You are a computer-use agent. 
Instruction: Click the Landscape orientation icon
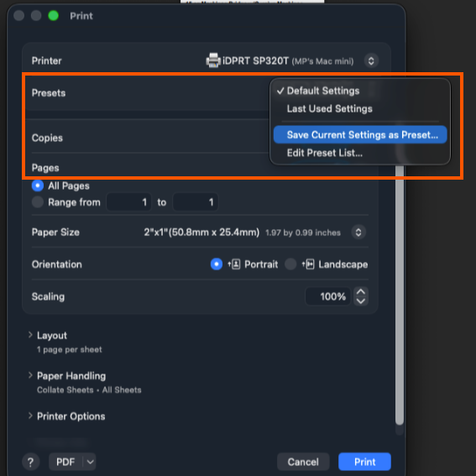[x=308, y=264]
